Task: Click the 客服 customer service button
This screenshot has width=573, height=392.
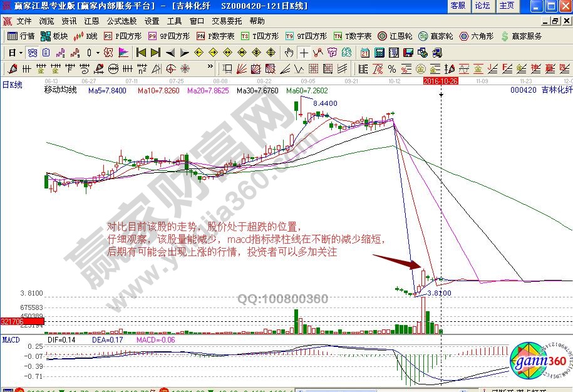Action: pyautogui.click(x=458, y=6)
